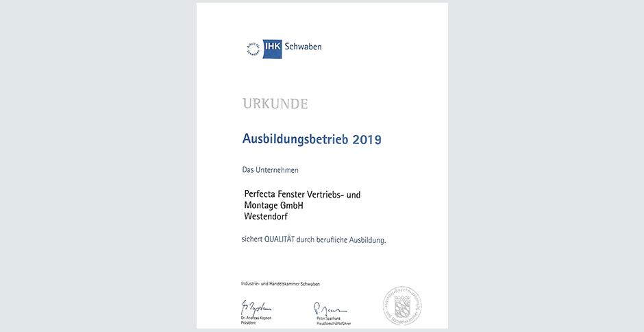
Task: Click the small circular emblem beside IHK logo
Action: pos(253,47)
